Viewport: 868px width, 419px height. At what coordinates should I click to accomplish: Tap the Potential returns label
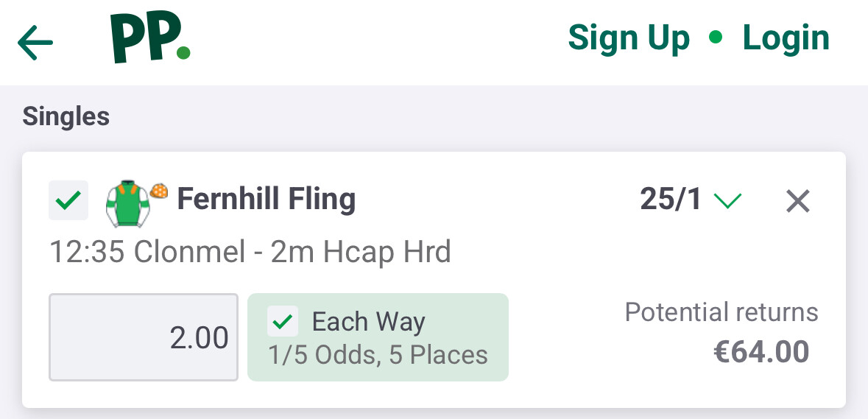click(x=721, y=312)
